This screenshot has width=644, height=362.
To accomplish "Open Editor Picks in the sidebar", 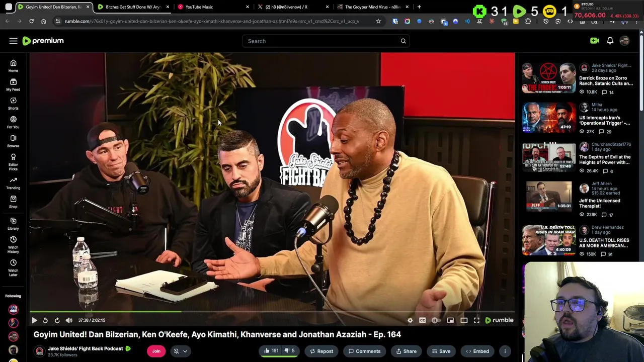I will point(13,162).
